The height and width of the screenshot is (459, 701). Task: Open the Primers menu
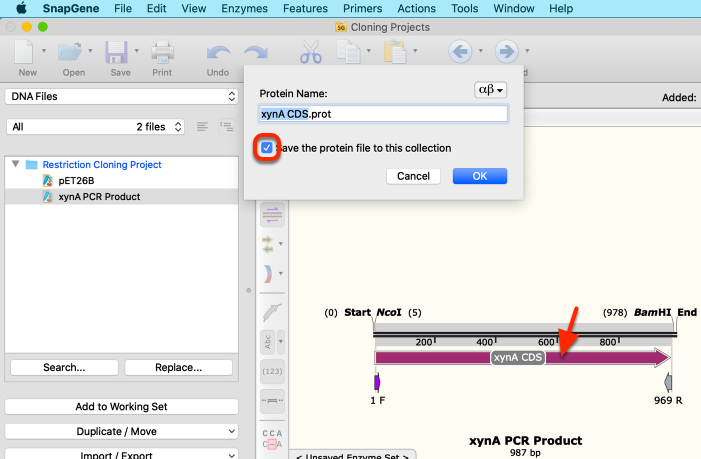[x=363, y=8]
